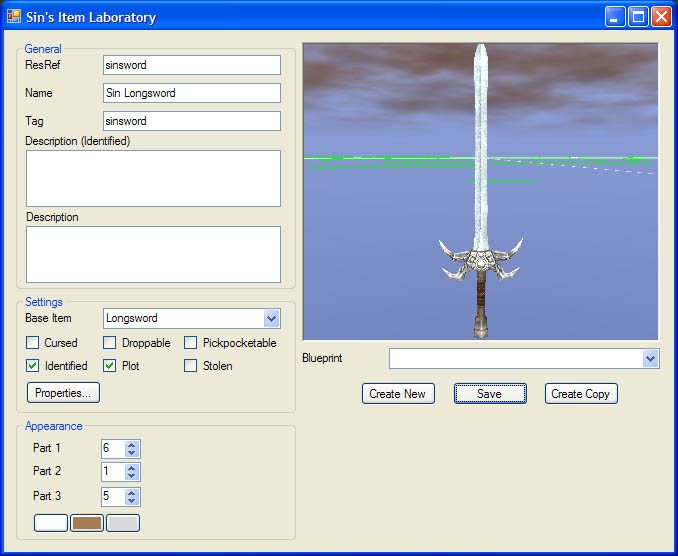Toggle the Cursed checkbox
The height and width of the screenshot is (556, 678).
[33, 343]
